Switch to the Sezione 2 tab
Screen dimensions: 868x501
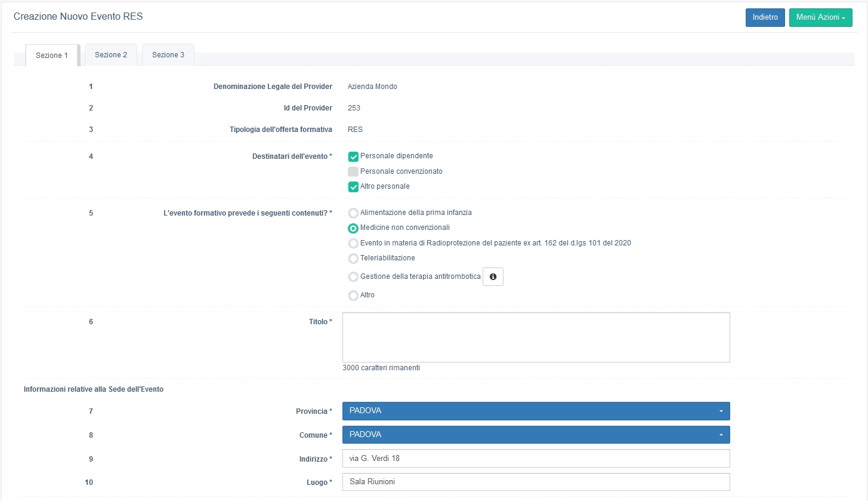click(111, 55)
